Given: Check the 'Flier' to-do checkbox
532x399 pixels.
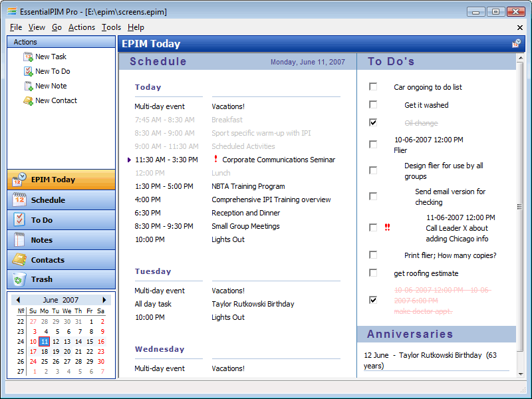Looking at the screenshot, I should [373, 144].
